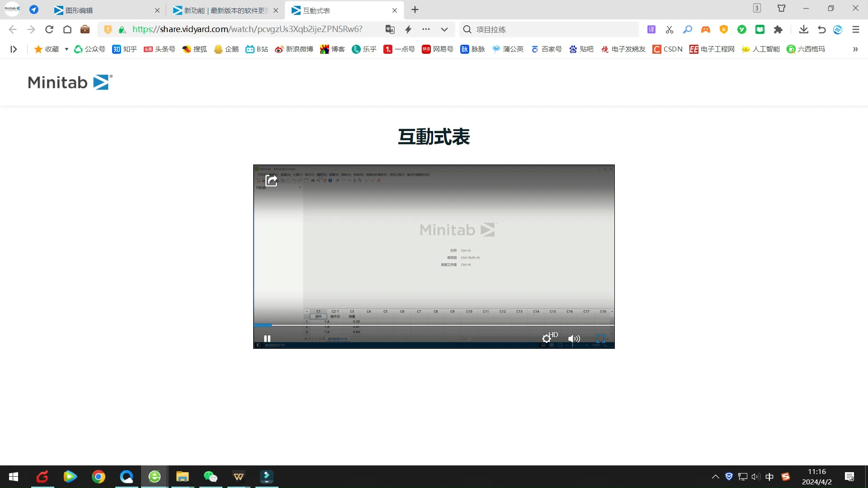Go back to previous page
The image size is (868, 488).
[13, 29]
